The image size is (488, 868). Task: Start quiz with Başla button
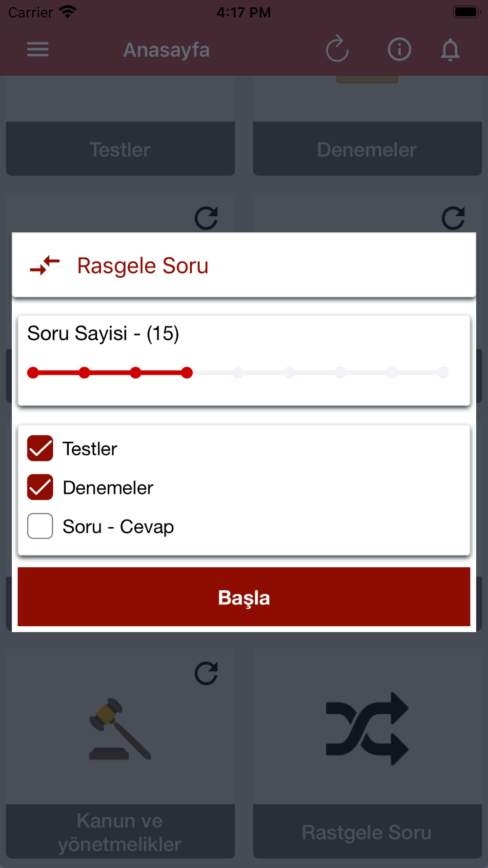point(244,597)
